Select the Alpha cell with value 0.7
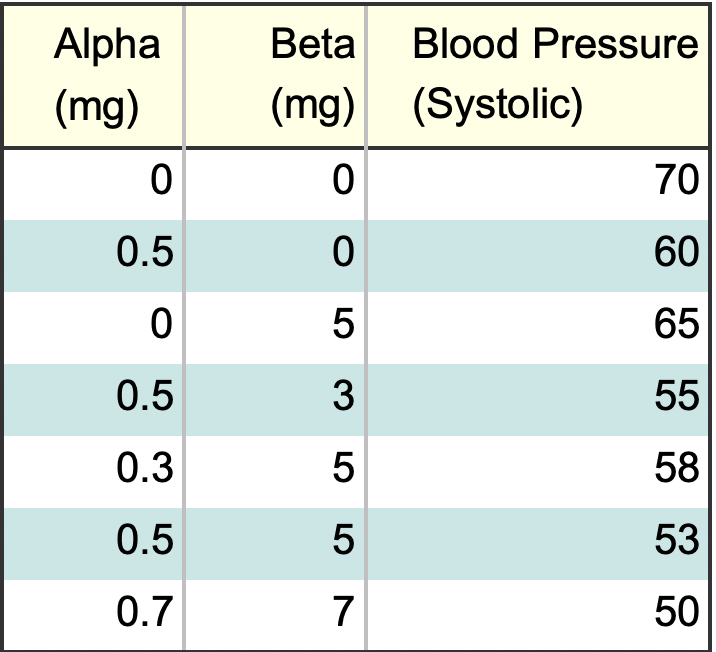 (x=146, y=612)
